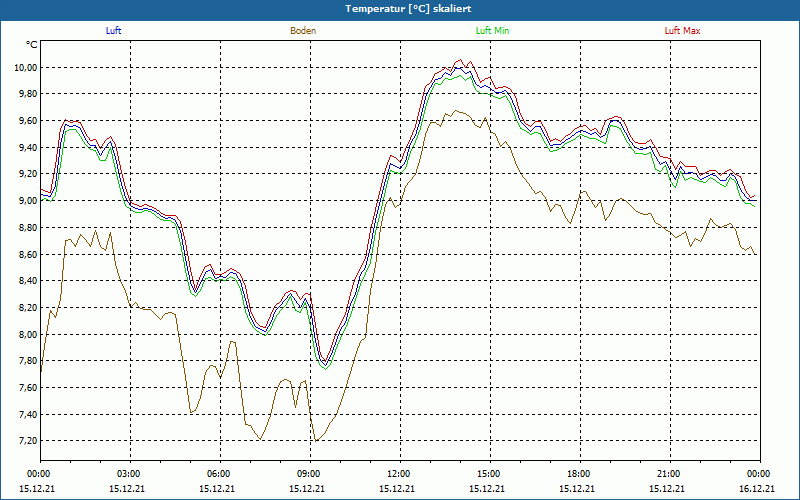Click the 16.12.21 date label on the x-axis
Screen dimensions: 800x500
click(x=758, y=489)
